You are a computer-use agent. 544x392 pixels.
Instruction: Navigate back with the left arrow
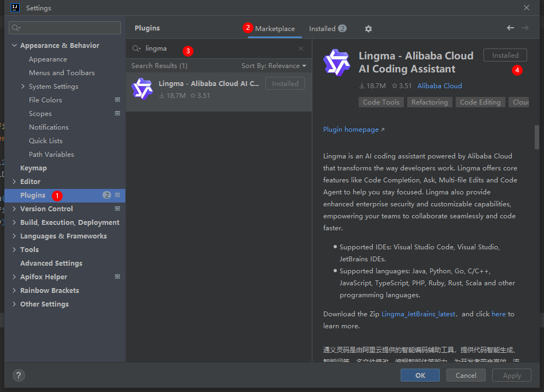pyautogui.click(x=510, y=28)
